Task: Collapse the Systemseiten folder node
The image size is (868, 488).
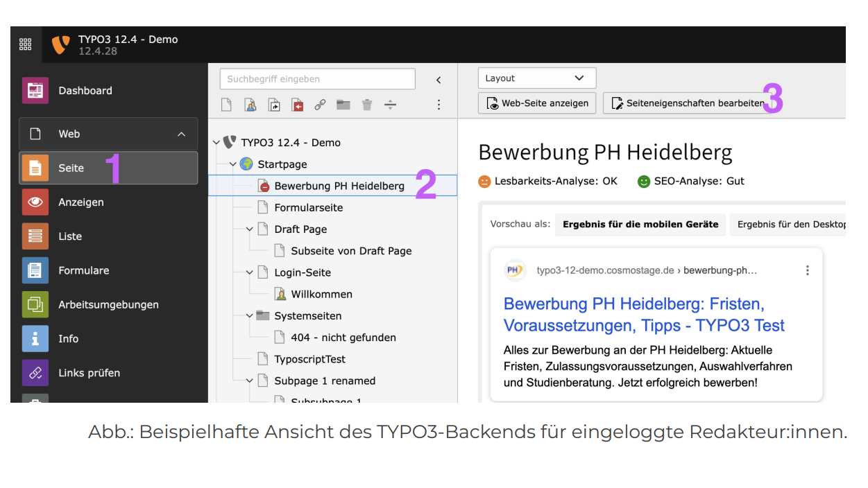Action: tap(250, 316)
